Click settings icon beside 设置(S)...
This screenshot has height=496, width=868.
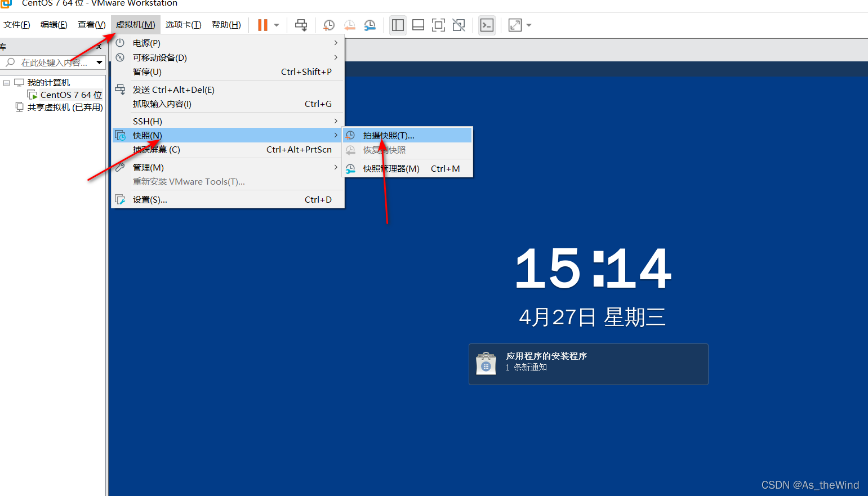[120, 199]
